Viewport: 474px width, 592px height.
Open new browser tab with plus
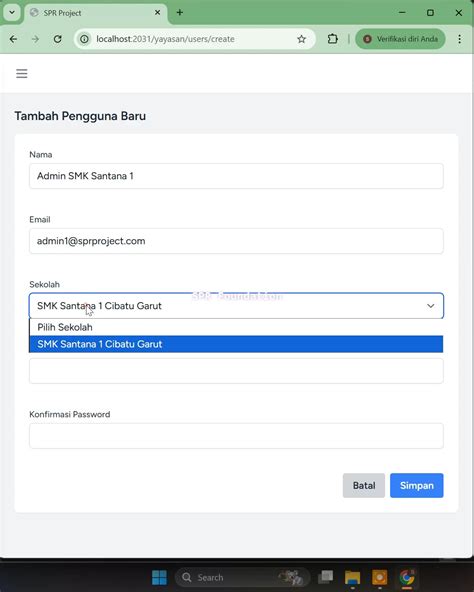click(x=180, y=12)
